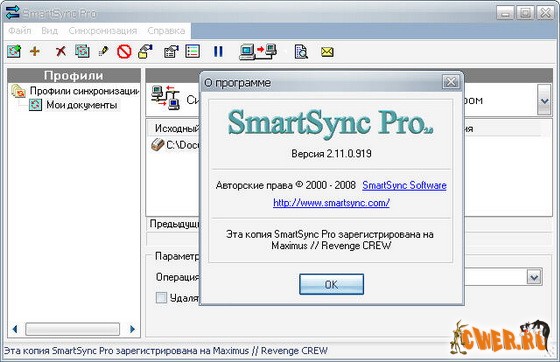Open the Справка menu
The width and height of the screenshot is (560, 362).
click(166, 31)
